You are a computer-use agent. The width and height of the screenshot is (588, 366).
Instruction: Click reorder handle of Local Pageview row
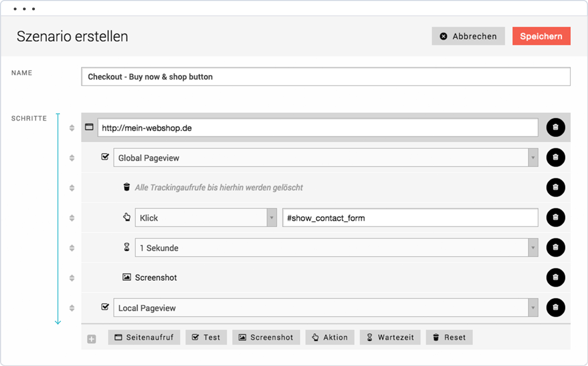[x=72, y=308]
